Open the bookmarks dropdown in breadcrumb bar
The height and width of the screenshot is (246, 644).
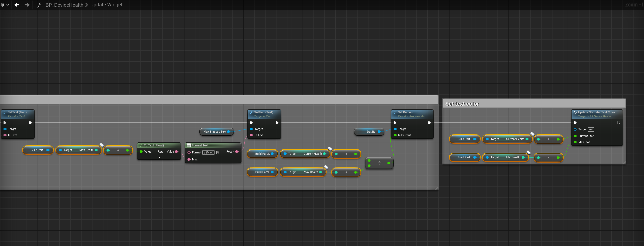(x=5, y=5)
